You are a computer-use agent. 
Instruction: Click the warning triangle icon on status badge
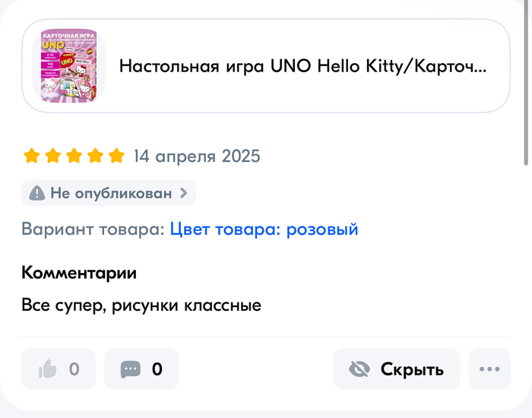pos(36,193)
